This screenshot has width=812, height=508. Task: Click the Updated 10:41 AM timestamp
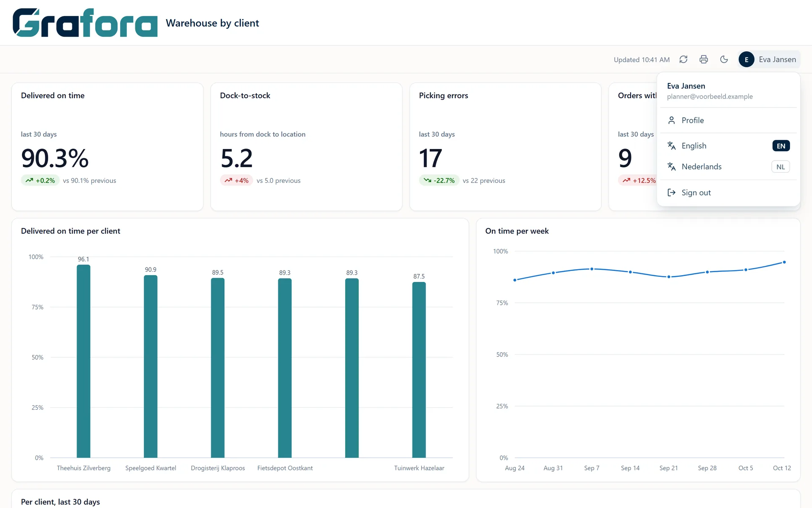click(x=642, y=60)
